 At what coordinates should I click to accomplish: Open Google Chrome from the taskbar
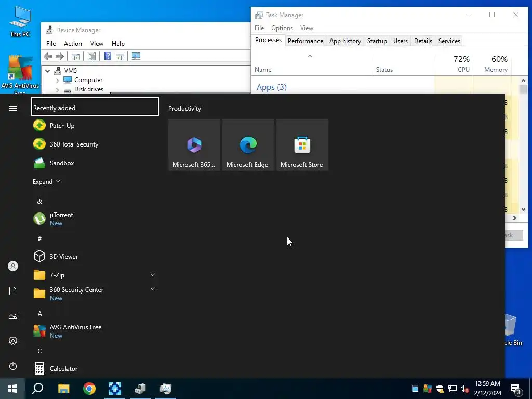(89, 389)
